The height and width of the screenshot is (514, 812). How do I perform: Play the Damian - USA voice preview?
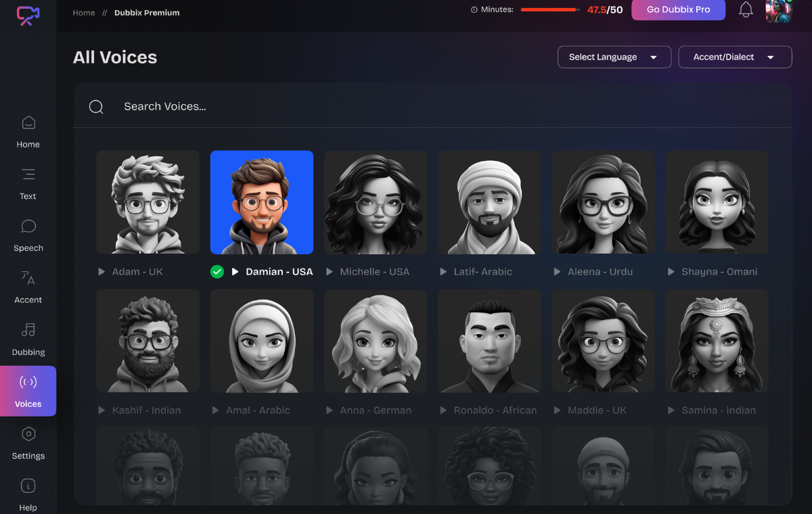click(235, 272)
